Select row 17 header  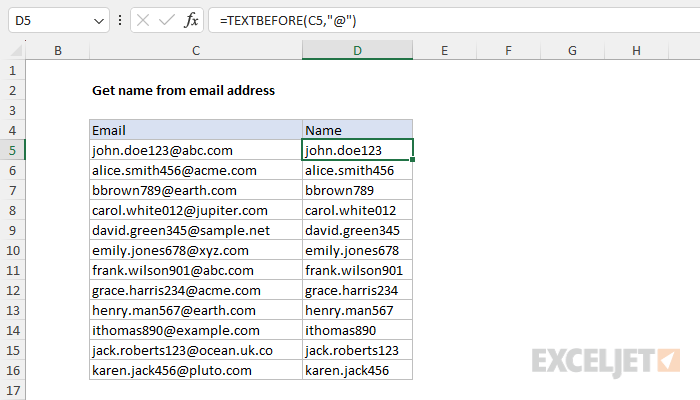pyautogui.click(x=12, y=390)
